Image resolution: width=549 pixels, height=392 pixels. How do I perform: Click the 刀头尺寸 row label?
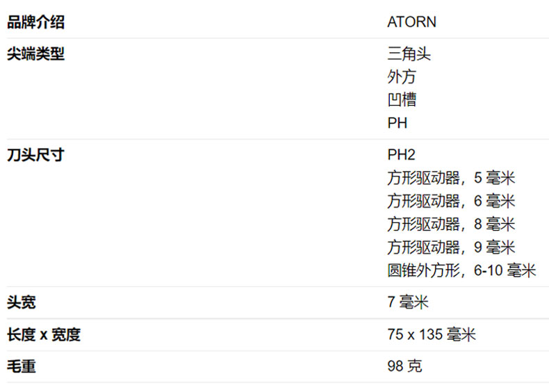(35, 155)
